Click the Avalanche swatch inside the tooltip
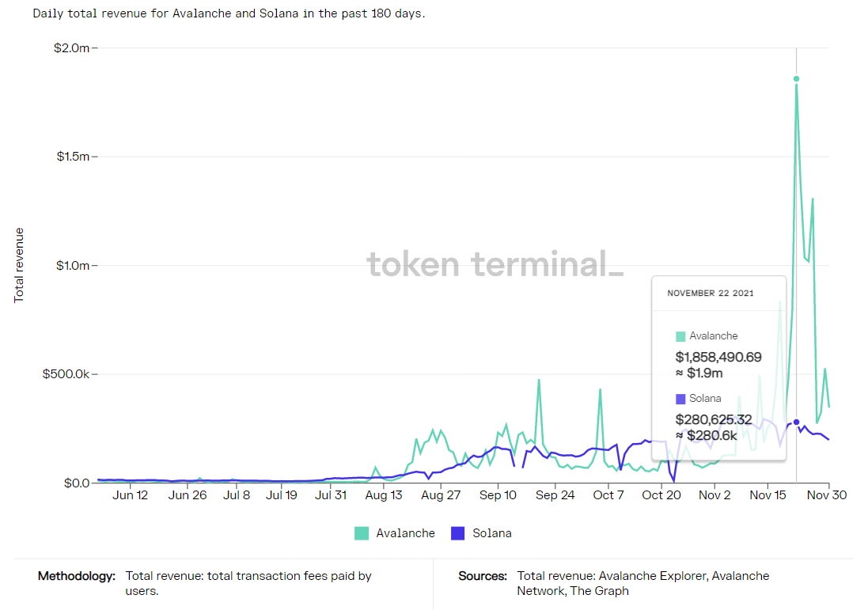868x610 pixels. pos(681,336)
